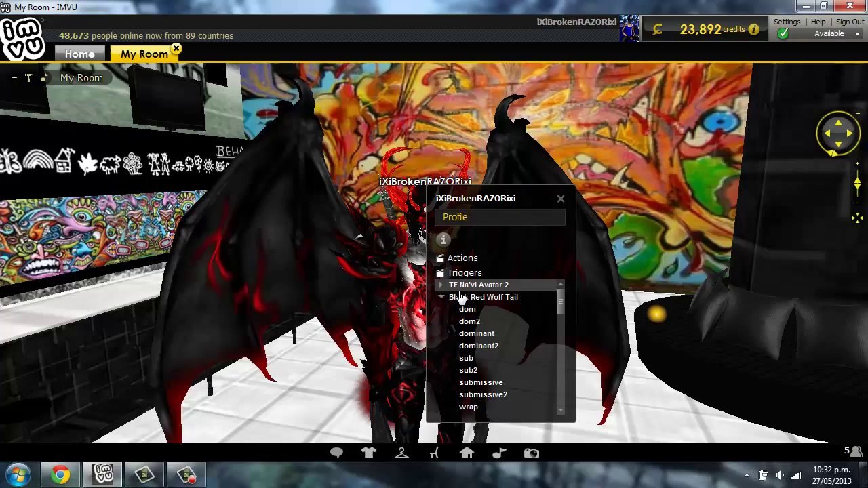Open the chat speech bubble tool
The width and height of the screenshot is (868, 488).
(336, 453)
